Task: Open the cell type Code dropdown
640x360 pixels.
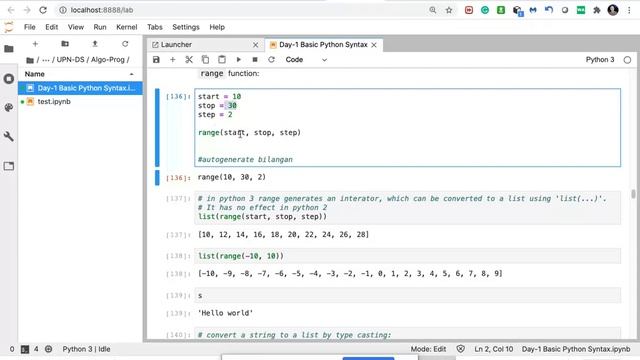Action: click(x=306, y=60)
